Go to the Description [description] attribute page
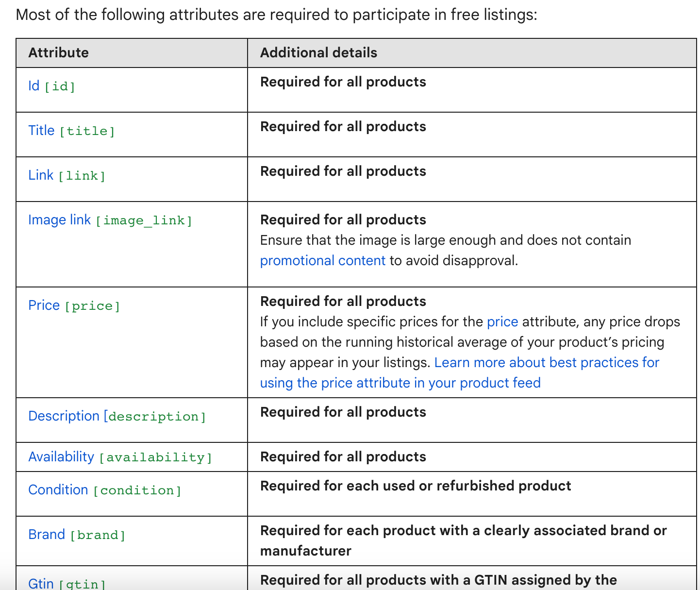Viewport: 700px width, 590px height. (117, 416)
